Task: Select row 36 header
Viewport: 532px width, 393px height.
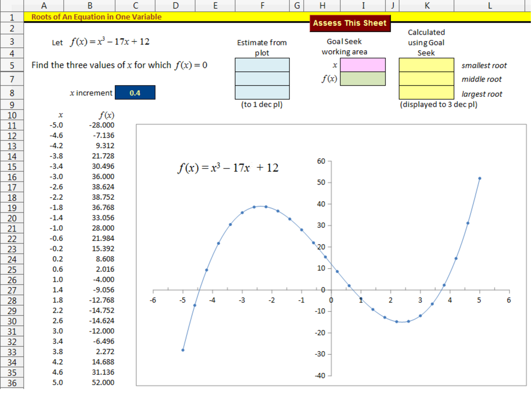Action: coord(12,383)
